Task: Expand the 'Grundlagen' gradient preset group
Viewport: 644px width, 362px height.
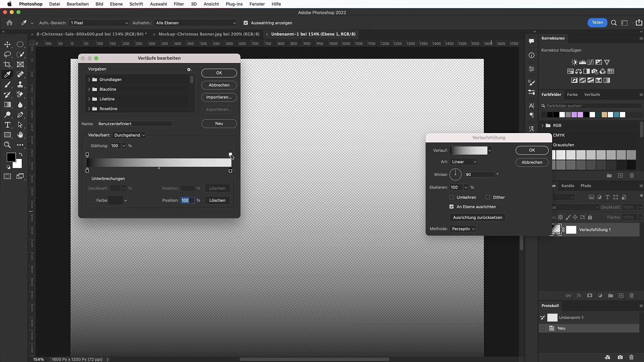Action: tap(89, 79)
